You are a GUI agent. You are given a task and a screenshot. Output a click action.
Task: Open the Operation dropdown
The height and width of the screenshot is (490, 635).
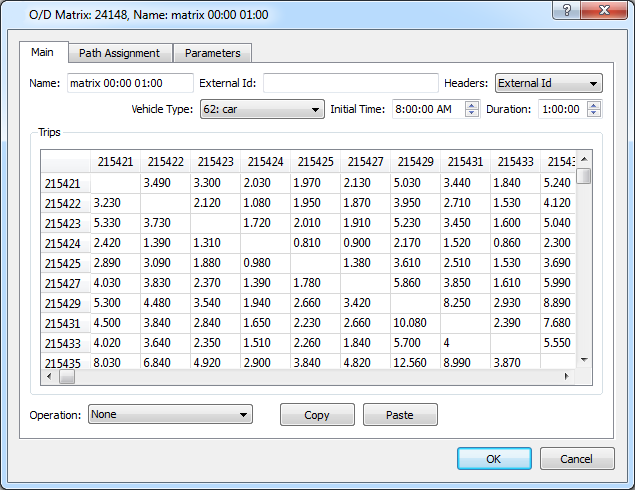point(170,414)
